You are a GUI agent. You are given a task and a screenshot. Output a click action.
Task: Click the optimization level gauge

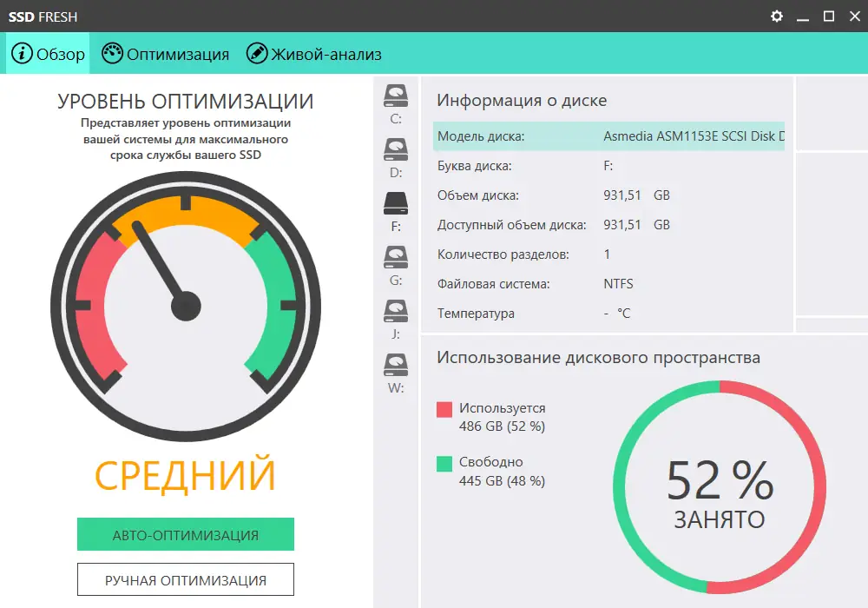click(x=185, y=306)
